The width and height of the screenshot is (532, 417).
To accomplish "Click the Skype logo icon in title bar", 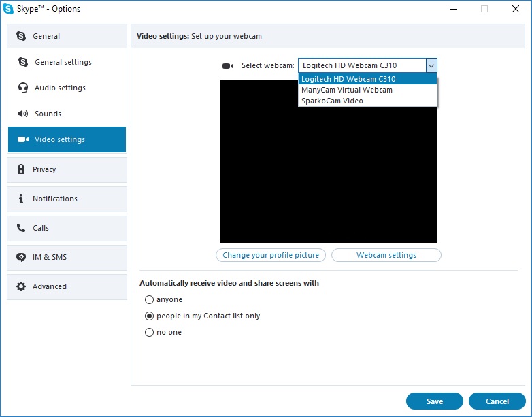I will [x=8, y=9].
